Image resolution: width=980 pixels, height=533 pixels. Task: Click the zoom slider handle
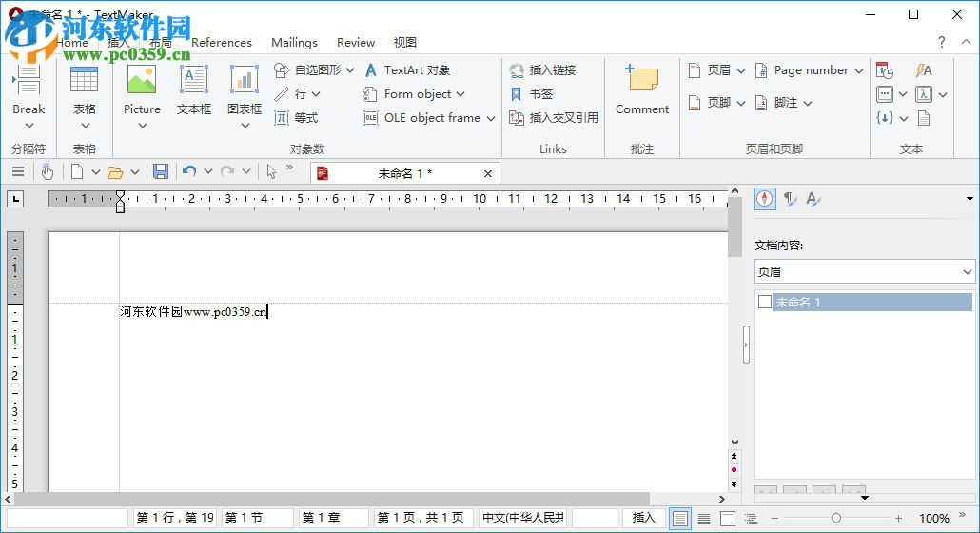836,518
